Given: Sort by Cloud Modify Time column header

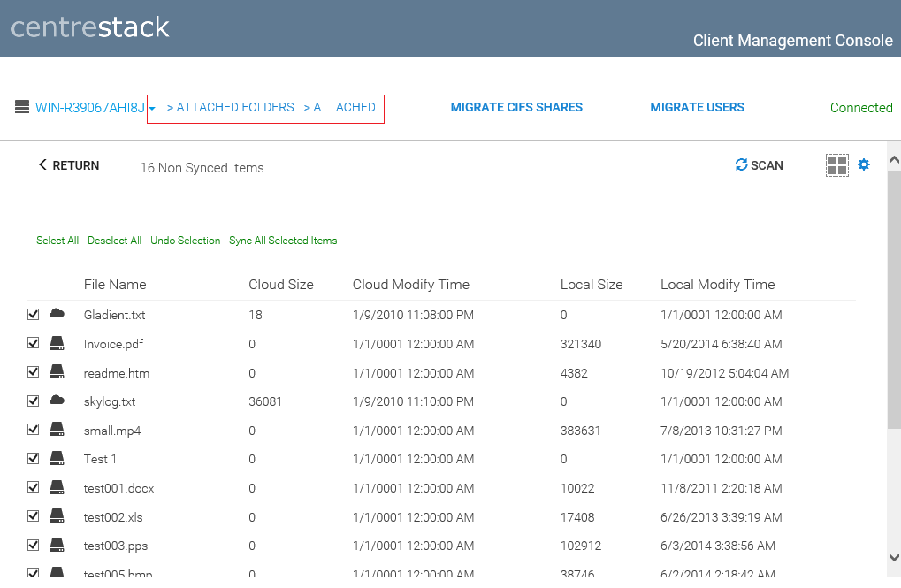Looking at the screenshot, I should [x=411, y=285].
